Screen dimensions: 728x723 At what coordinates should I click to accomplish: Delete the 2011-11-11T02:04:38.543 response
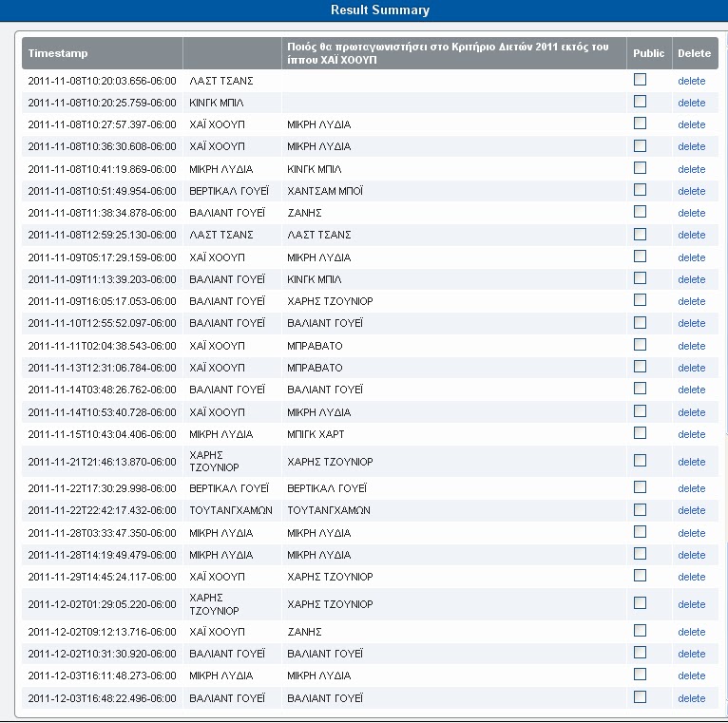pyautogui.click(x=691, y=346)
